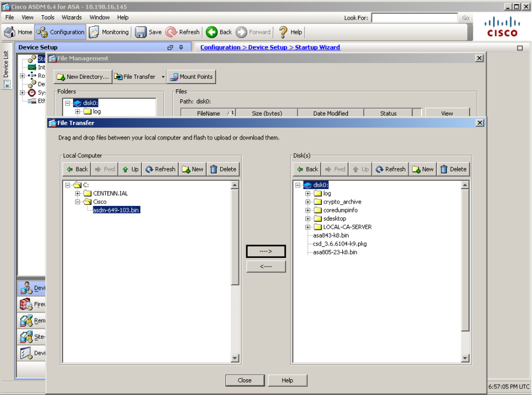Open the View menu
Screen dimensions: 532x395
pos(27,18)
